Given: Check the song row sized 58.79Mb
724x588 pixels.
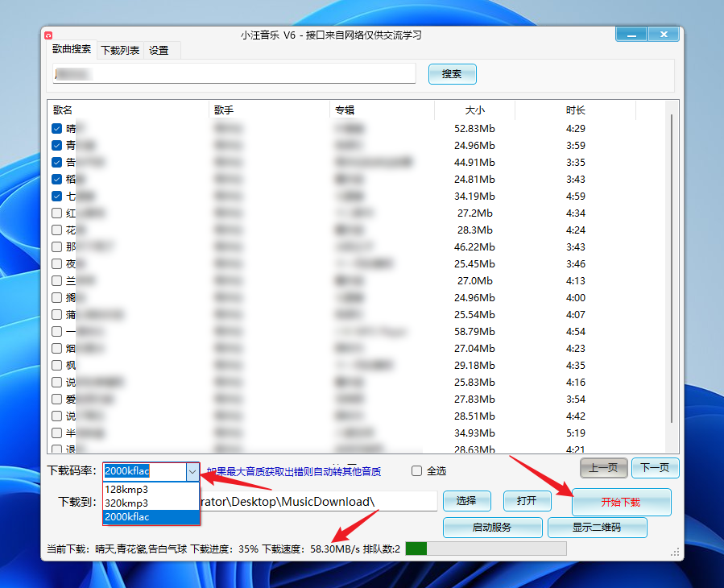Looking at the screenshot, I should coord(57,332).
